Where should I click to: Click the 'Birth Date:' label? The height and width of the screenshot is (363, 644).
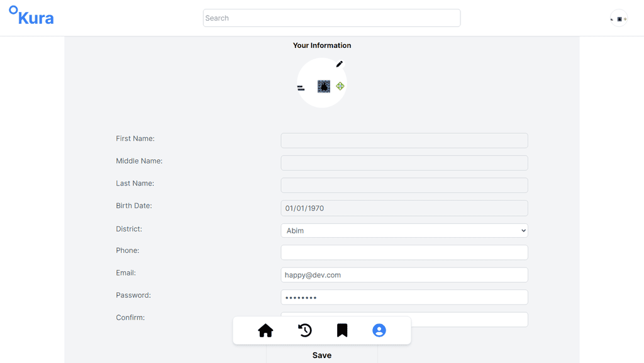(x=134, y=206)
